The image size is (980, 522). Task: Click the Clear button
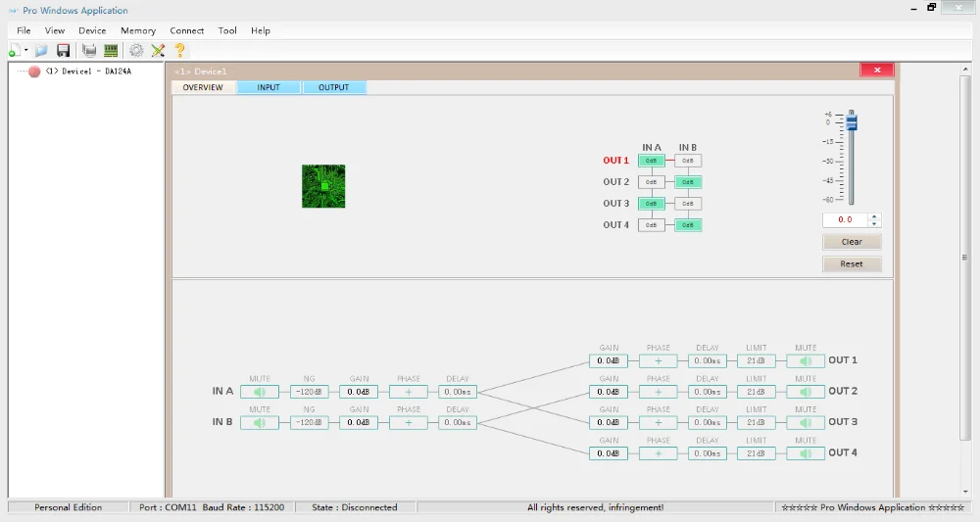tap(852, 242)
